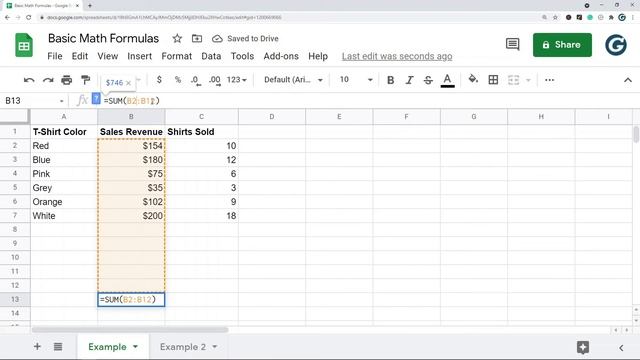The width and height of the screenshot is (640, 360).
Task: Click the print icon
Action: coord(67,80)
